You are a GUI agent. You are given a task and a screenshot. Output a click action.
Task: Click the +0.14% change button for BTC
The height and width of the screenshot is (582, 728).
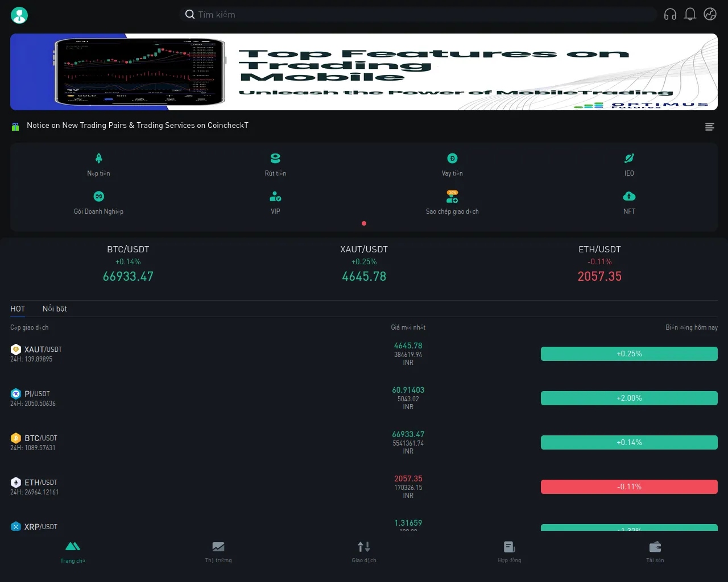click(x=629, y=442)
